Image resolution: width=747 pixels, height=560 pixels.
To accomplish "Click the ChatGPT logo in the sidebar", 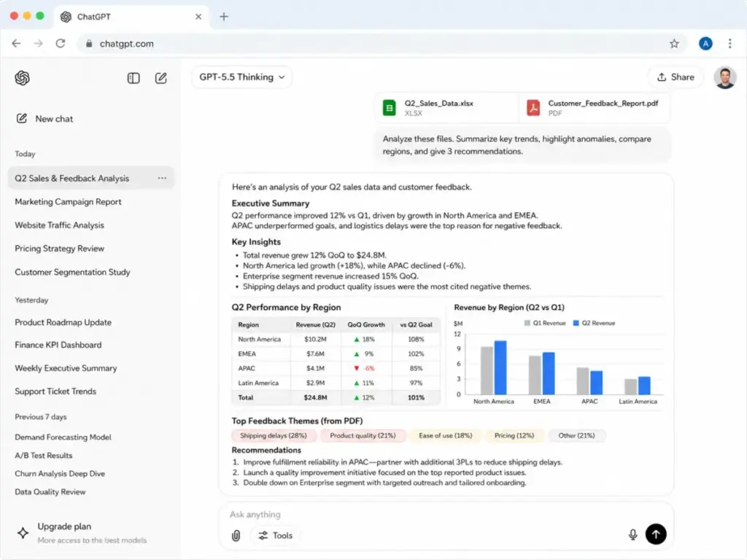I will point(22,78).
